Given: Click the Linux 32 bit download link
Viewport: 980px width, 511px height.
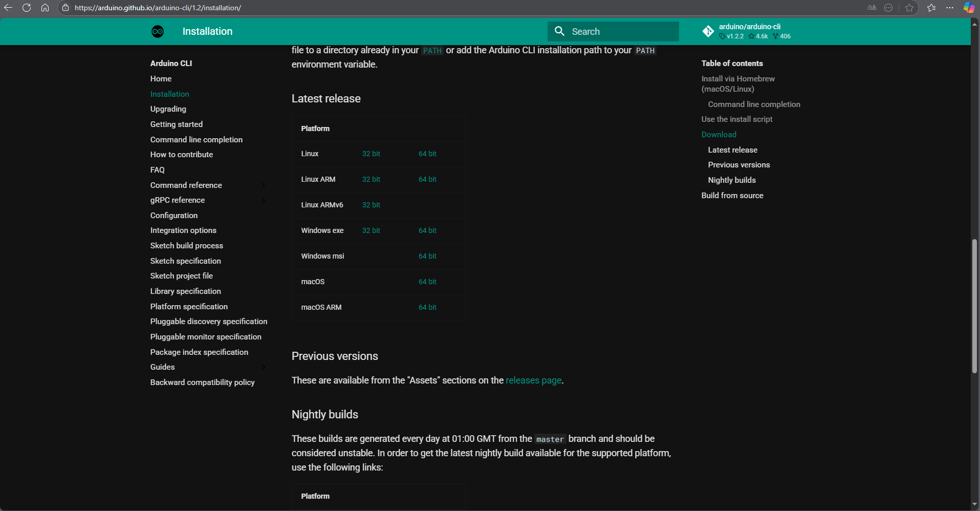Looking at the screenshot, I should pos(371,154).
